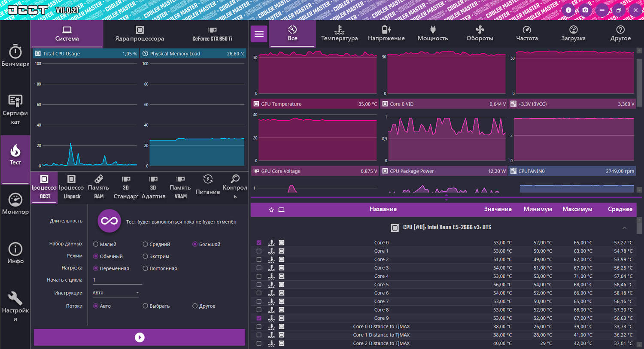Switch to the GeForce GTX 650 Ti tab
Image resolution: width=644 pixels, height=349 pixels.
[212, 33]
